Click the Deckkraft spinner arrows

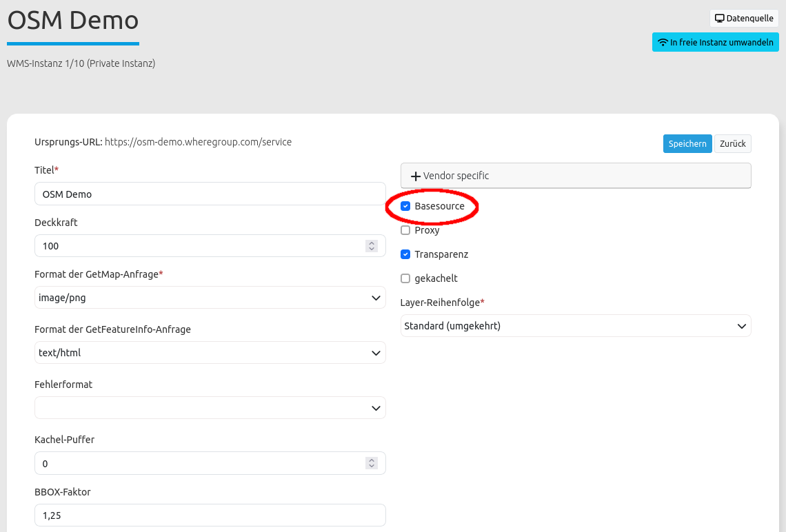pos(372,246)
